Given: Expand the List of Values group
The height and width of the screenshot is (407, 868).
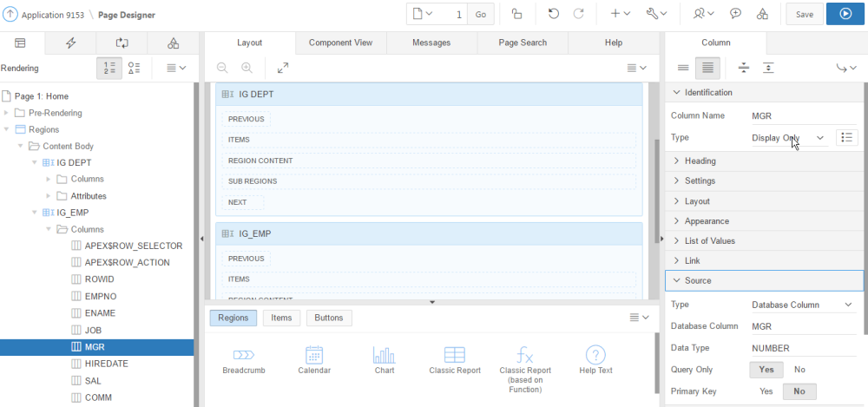Looking at the screenshot, I should (765, 241).
